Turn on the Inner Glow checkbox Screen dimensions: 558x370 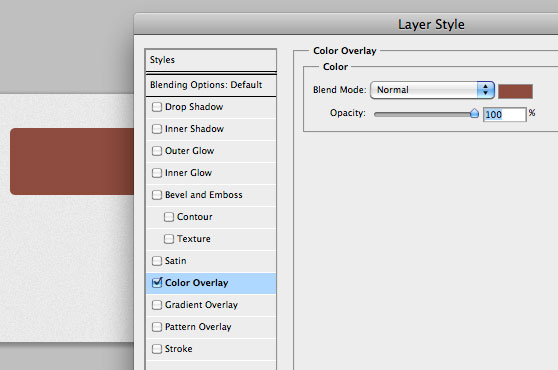pos(157,173)
